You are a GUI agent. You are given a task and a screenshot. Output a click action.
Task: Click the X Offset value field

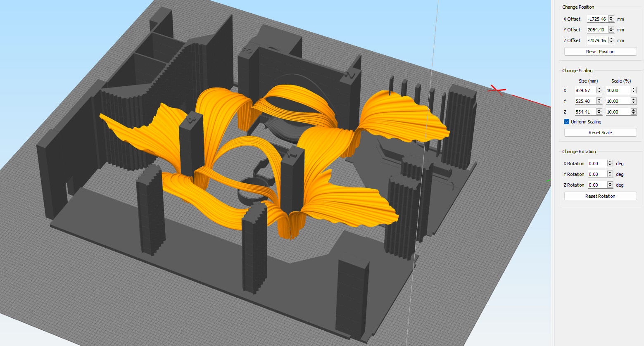tap(597, 19)
